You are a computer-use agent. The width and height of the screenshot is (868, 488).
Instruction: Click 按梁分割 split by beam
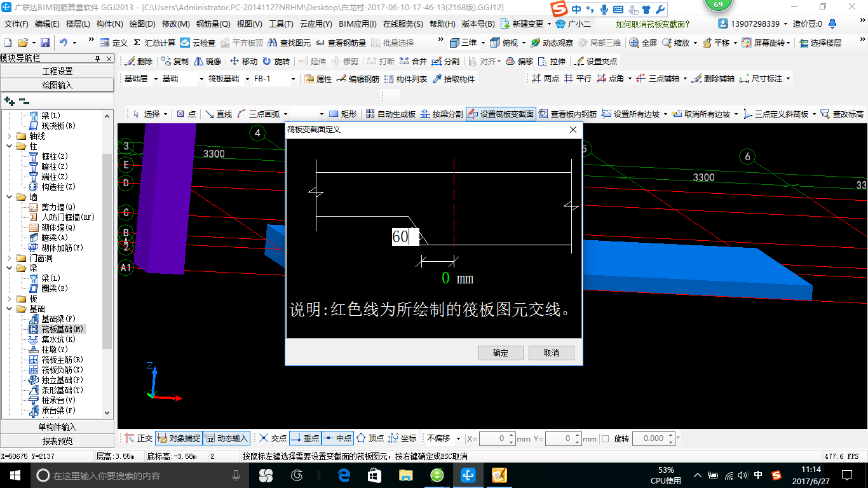pos(442,114)
